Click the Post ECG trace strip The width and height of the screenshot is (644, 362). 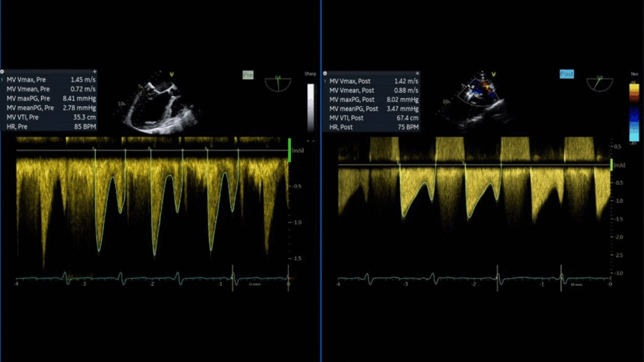(x=473, y=278)
